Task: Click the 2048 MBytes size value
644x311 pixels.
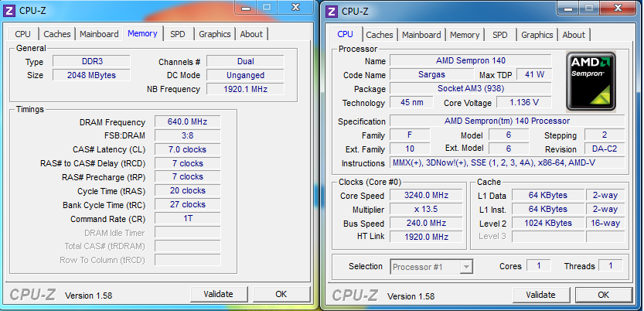Action: pos(92,75)
